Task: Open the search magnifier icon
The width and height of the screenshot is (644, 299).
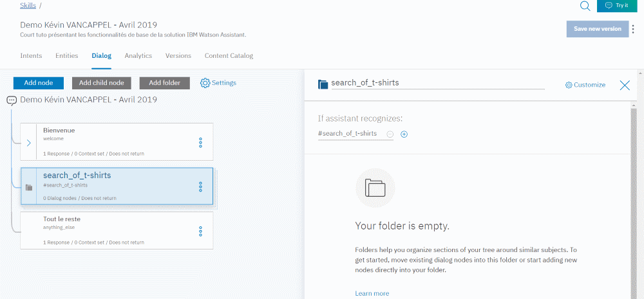Action: pyautogui.click(x=585, y=6)
